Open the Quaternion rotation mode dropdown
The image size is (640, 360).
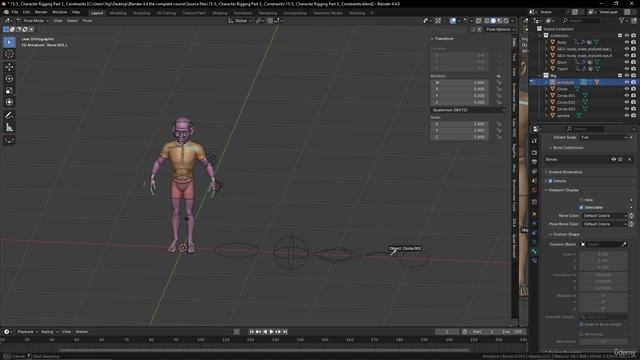point(468,110)
